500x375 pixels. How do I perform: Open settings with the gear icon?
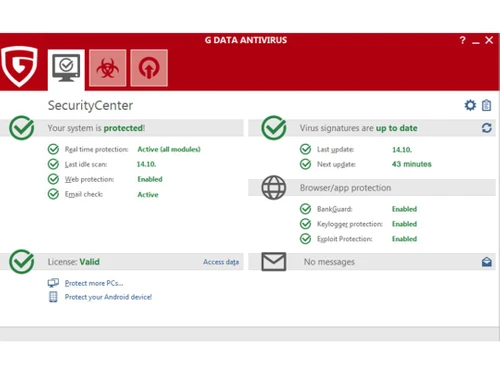[x=470, y=105]
